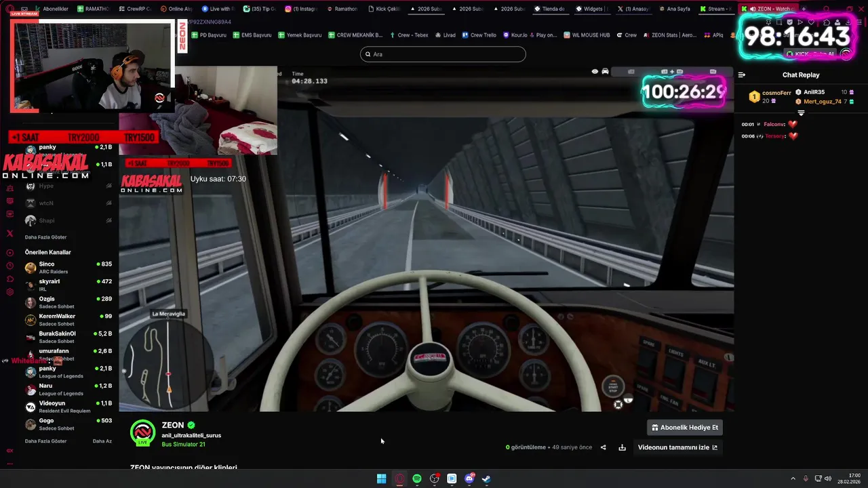Image resolution: width=868 pixels, height=488 pixels.
Task: Open umurafann recommended channel
Action: click(x=68, y=354)
